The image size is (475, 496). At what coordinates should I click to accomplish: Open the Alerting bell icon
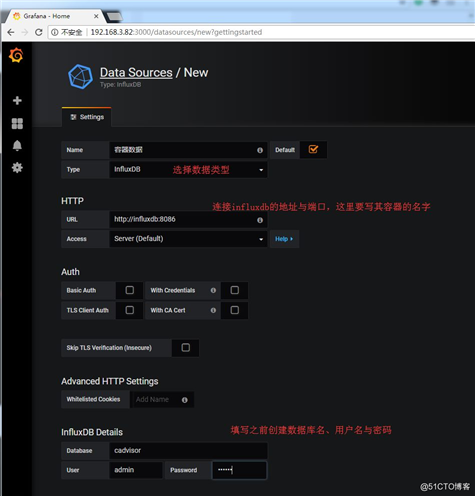(x=17, y=146)
